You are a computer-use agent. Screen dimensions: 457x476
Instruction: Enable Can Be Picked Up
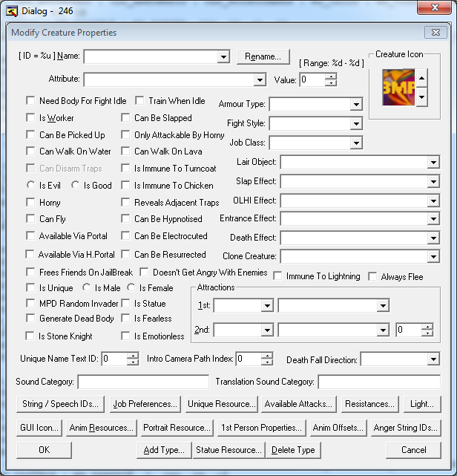point(30,134)
